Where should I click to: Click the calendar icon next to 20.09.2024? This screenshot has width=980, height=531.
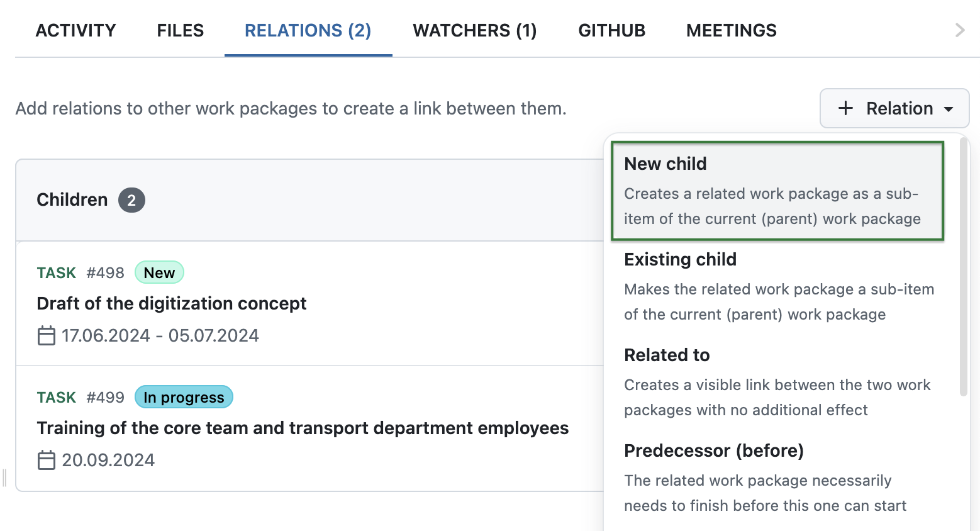coord(46,460)
